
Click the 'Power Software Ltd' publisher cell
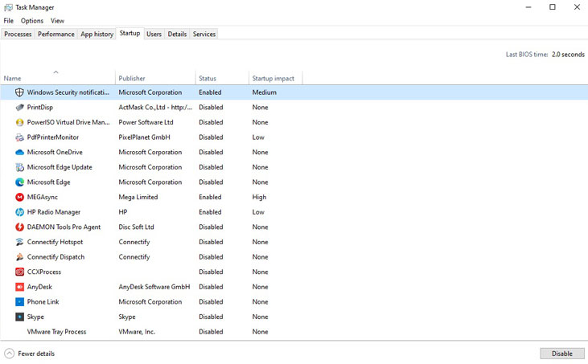[146, 122]
